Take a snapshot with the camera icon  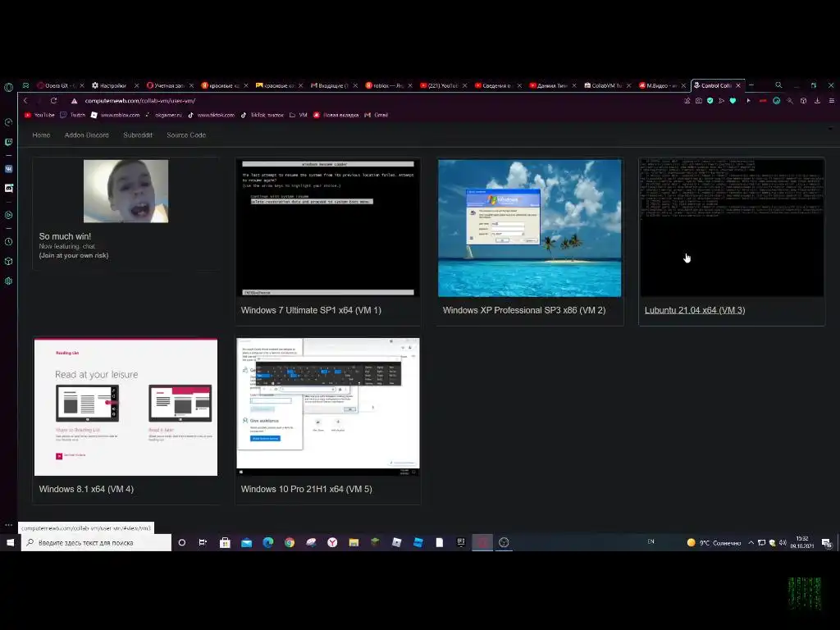[699, 101]
